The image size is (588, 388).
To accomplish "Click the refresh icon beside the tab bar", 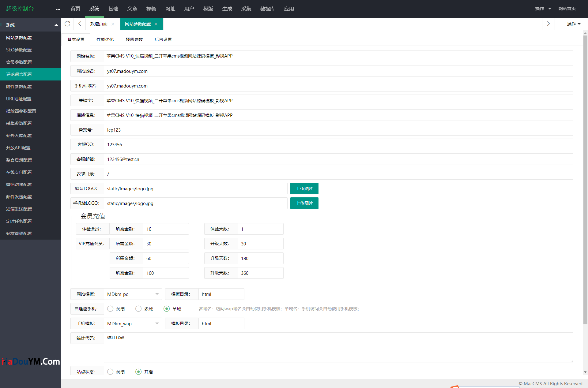I will coord(67,24).
